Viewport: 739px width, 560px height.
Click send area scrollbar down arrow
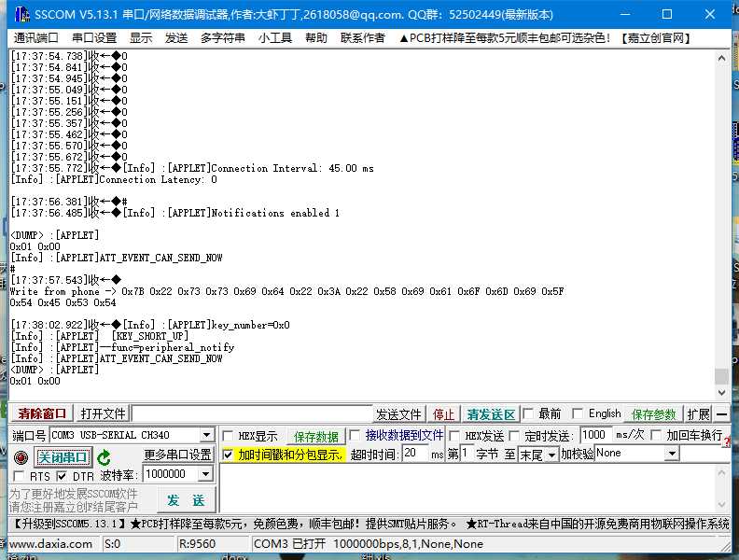click(x=721, y=505)
